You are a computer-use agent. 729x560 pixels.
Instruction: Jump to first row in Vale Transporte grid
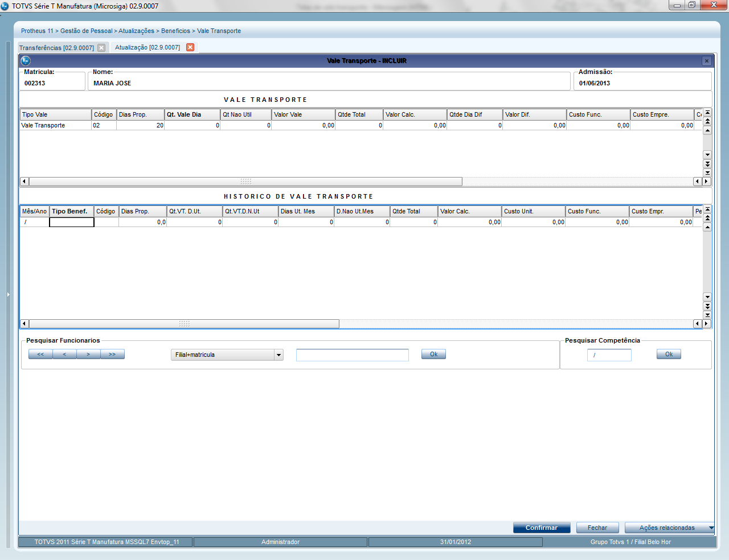coord(707,113)
